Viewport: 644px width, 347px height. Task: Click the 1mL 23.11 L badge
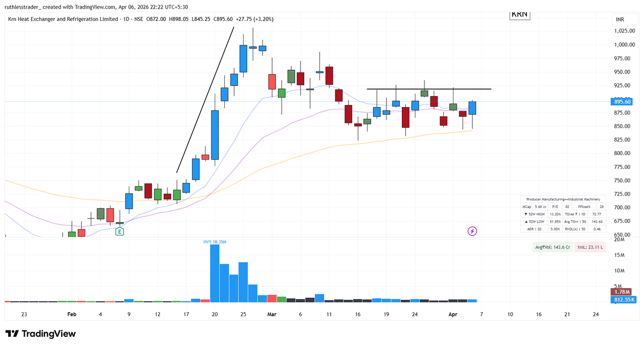(590, 247)
